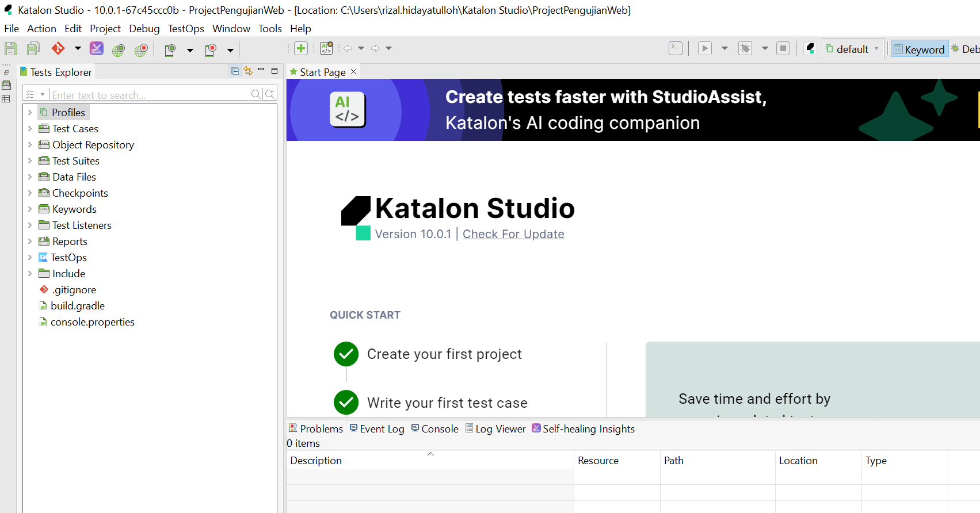
Task: Switch to the Event Log tab
Action: tap(377, 428)
